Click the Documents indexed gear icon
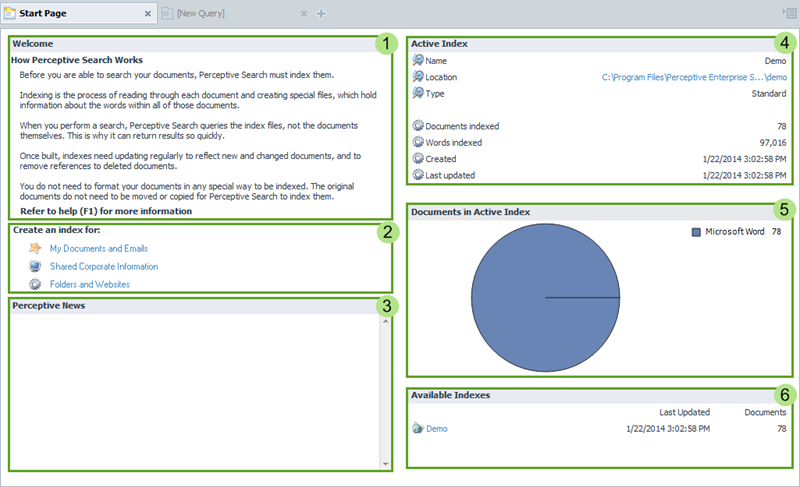This screenshot has height=487, width=800. tap(418, 125)
